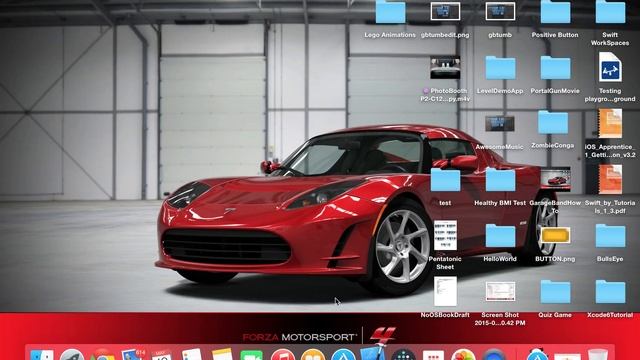Select the gbtumb file on desktop
640x360 pixels.
[500, 11]
